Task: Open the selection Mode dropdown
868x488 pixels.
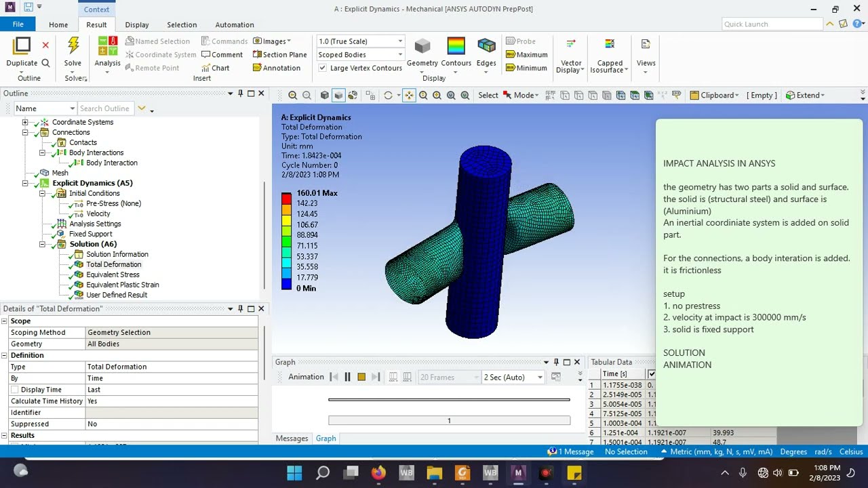Action: click(x=521, y=96)
